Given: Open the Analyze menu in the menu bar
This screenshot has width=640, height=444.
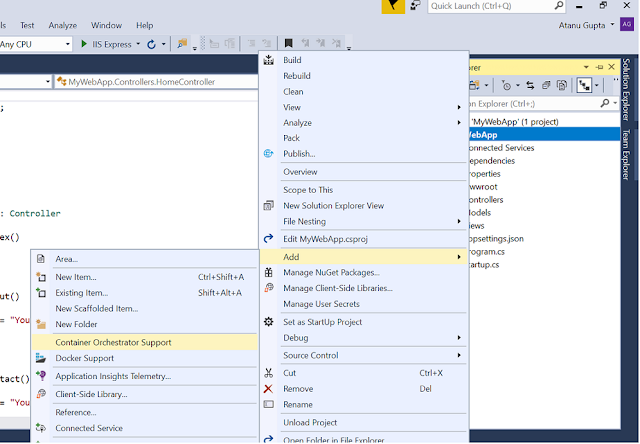Looking at the screenshot, I should (62, 25).
